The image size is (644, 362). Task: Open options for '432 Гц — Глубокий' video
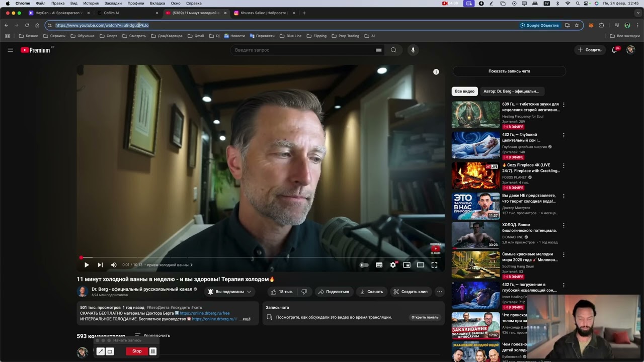(563, 135)
